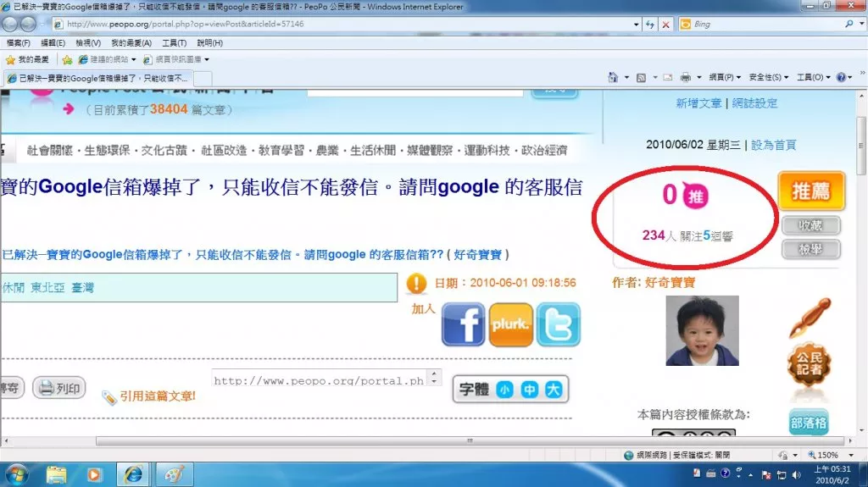This screenshot has height=487, width=868.
Task: Open Windows Explorer from taskbar
Action: click(x=56, y=475)
